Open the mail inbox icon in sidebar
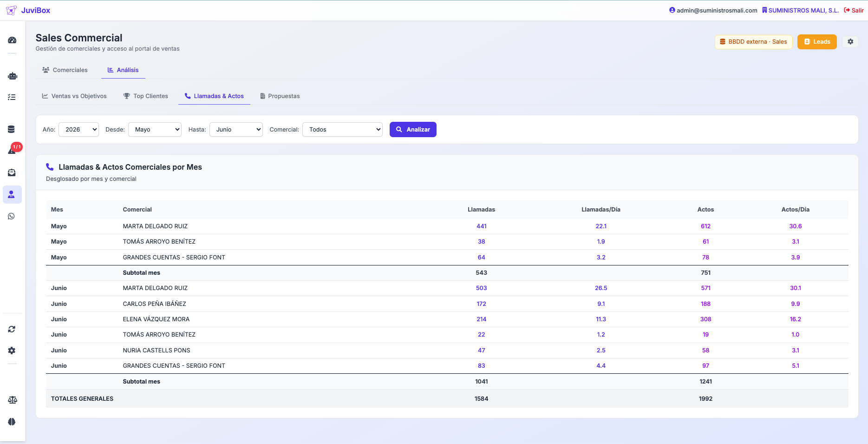 [12, 172]
